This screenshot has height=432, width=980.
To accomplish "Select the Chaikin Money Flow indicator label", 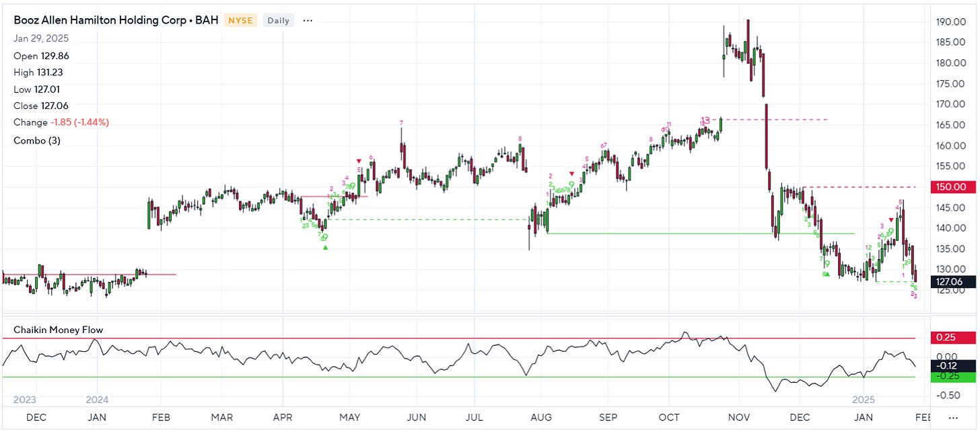I will pyautogui.click(x=58, y=330).
